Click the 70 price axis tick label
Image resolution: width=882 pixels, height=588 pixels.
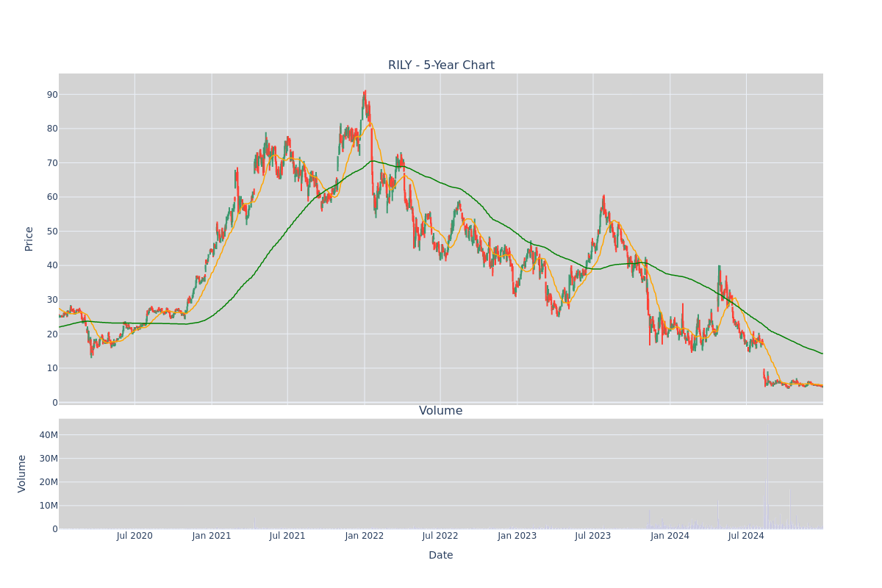coord(53,163)
